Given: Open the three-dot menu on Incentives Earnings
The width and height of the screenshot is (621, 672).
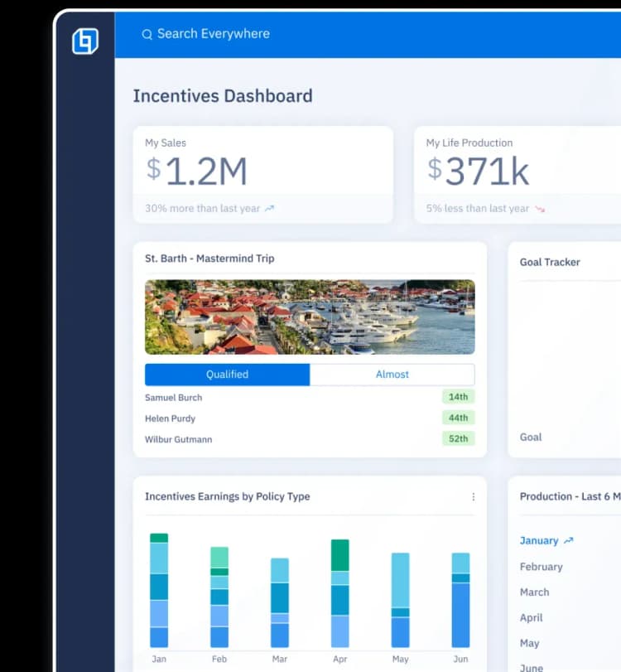Looking at the screenshot, I should [474, 497].
